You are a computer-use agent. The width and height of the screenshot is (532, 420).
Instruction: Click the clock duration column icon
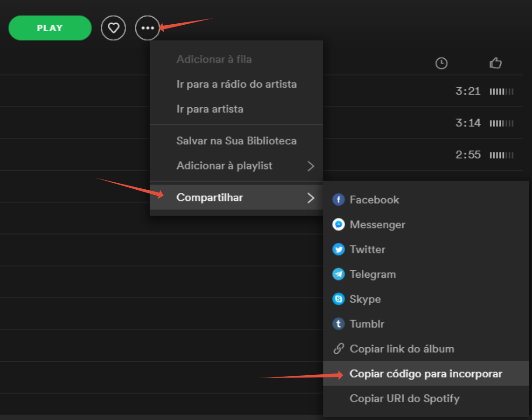pyautogui.click(x=442, y=63)
